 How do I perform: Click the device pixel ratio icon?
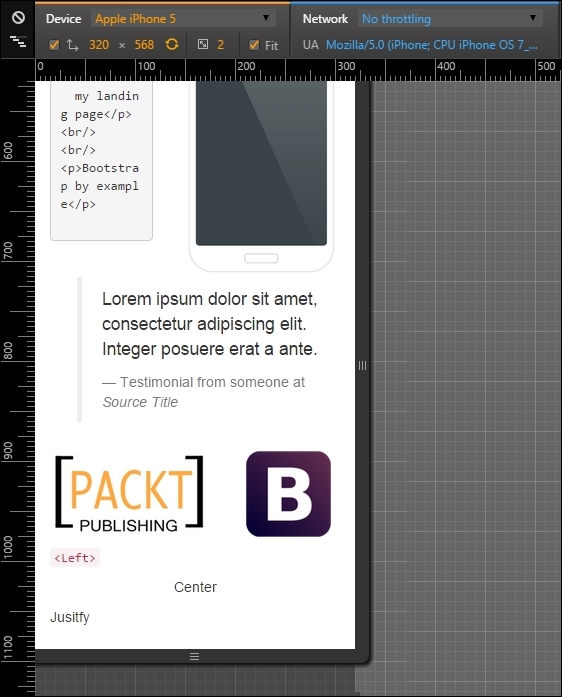pos(203,44)
